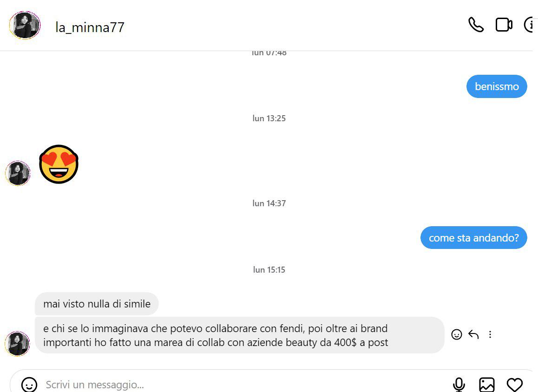
Task: Open conversation info panel
Action: pos(530,25)
